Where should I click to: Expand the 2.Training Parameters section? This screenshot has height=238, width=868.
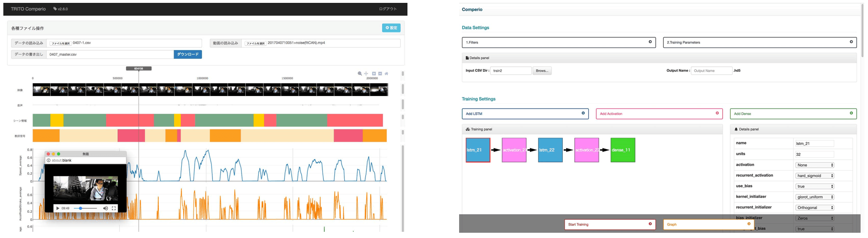(759, 43)
